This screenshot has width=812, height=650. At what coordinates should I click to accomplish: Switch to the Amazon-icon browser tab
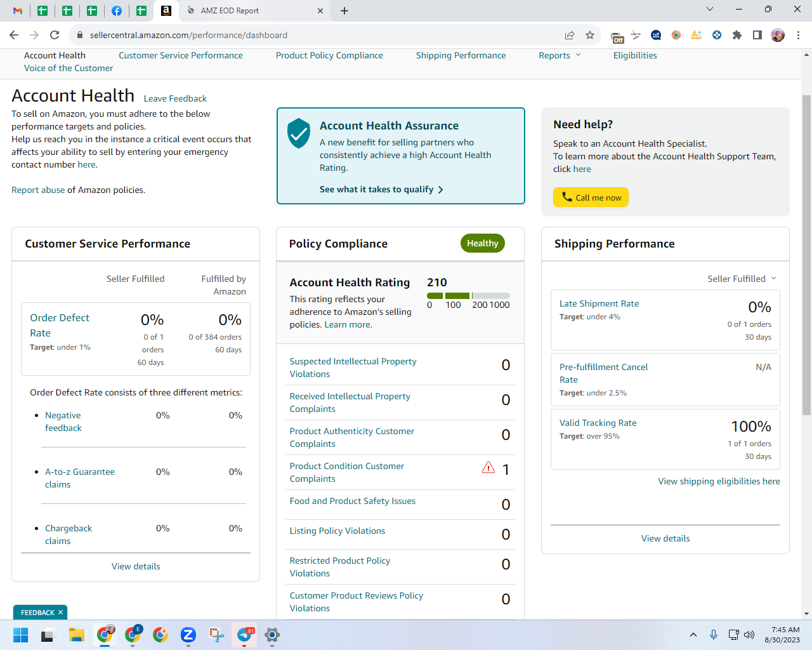[166, 11]
